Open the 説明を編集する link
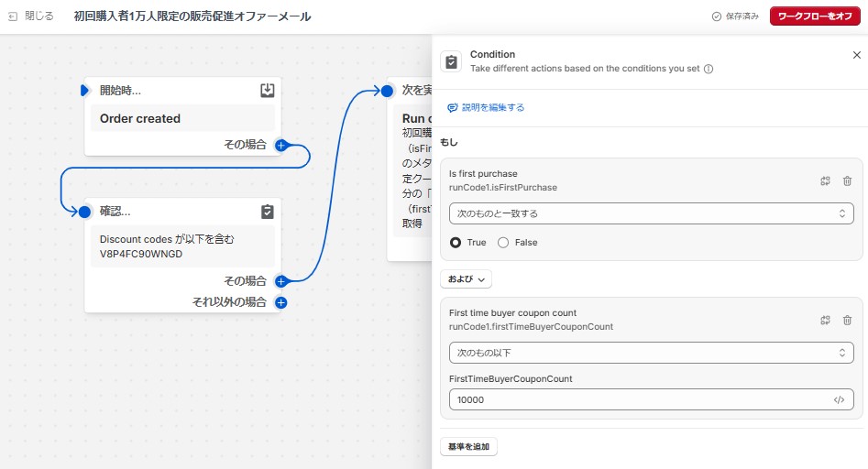Screen dimensions: 868x469 (486, 107)
